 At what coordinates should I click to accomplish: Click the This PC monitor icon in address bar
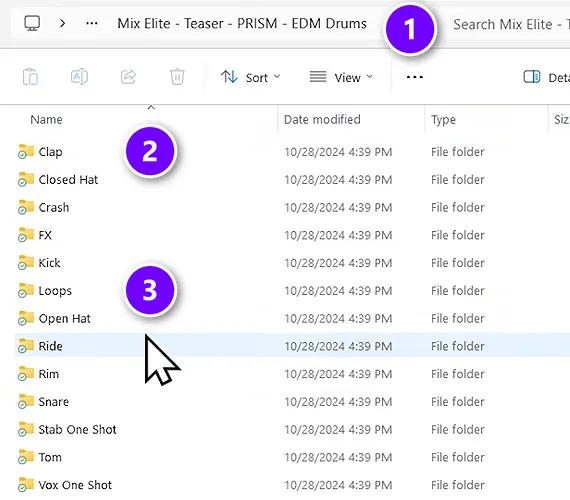(32, 23)
